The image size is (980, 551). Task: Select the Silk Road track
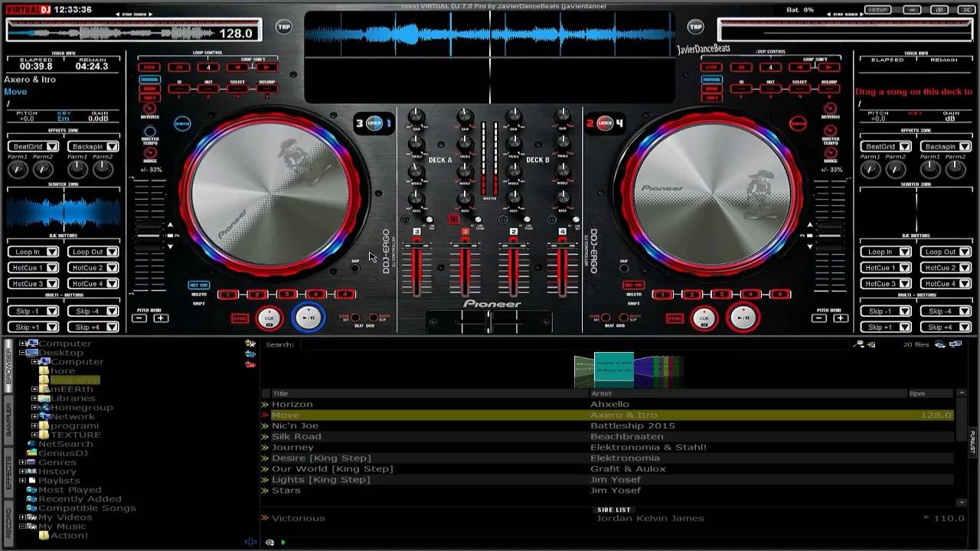pyautogui.click(x=608, y=436)
